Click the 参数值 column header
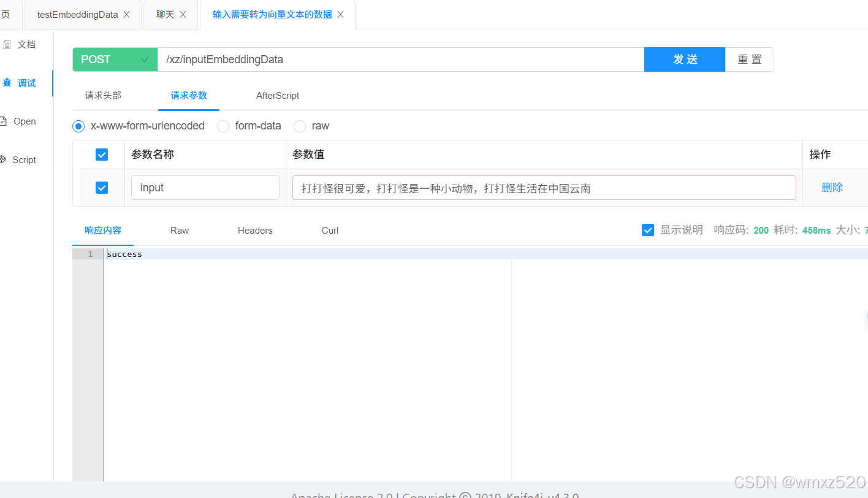 308,155
